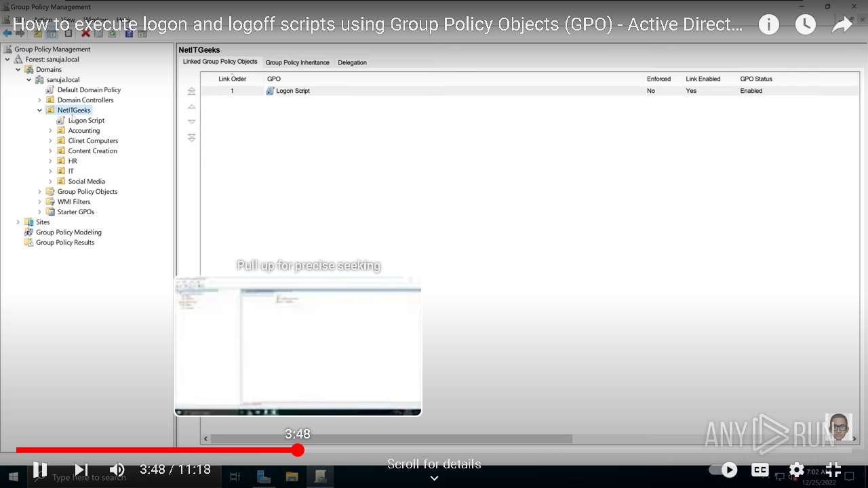Mute the video volume
Image resolution: width=868 pixels, height=488 pixels.
tap(117, 469)
